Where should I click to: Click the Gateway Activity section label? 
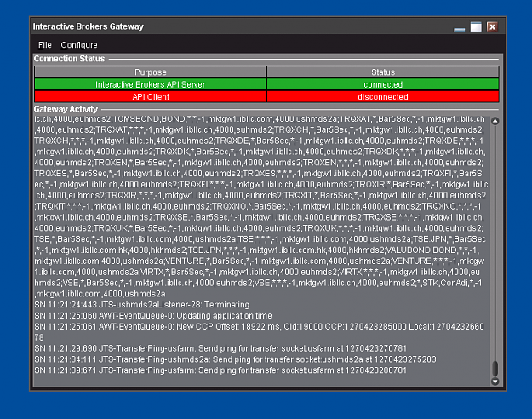pyautogui.click(x=66, y=109)
